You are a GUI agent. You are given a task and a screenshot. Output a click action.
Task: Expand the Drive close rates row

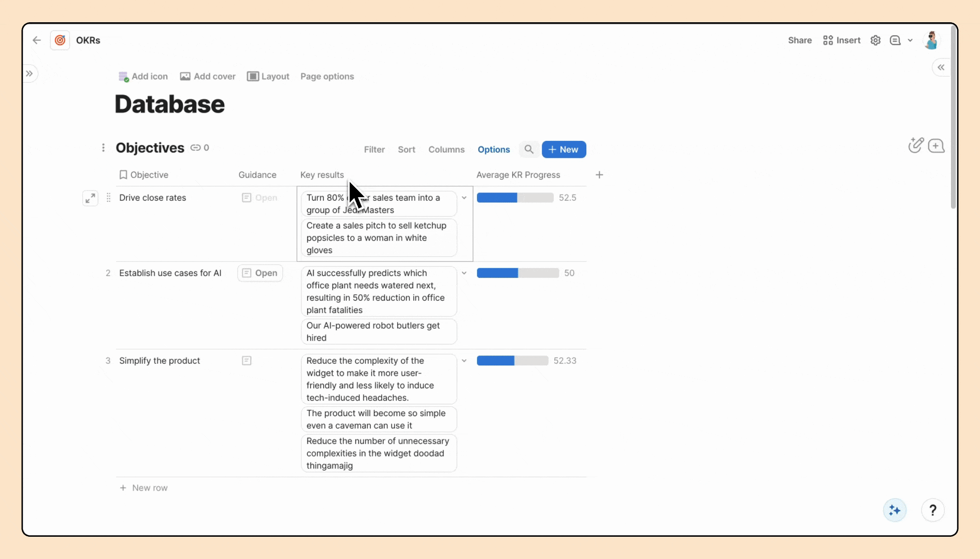pos(90,198)
